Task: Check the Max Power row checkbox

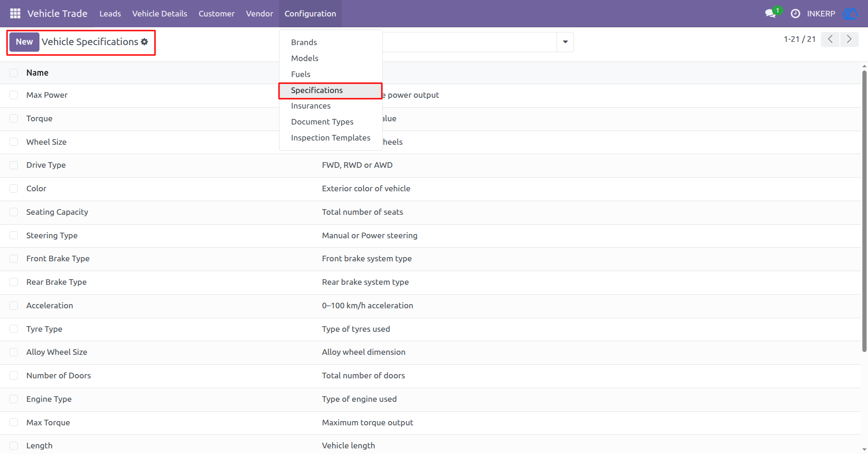Action: pyautogui.click(x=14, y=95)
